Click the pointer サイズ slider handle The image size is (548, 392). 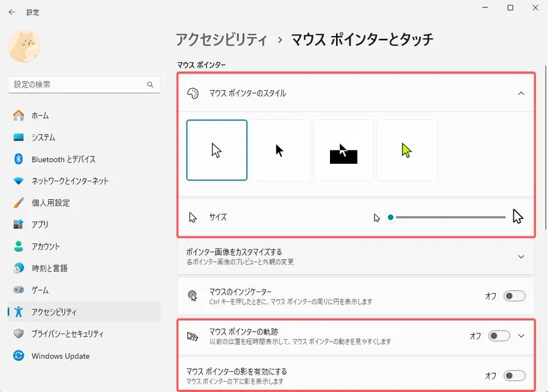click(391, 217)
